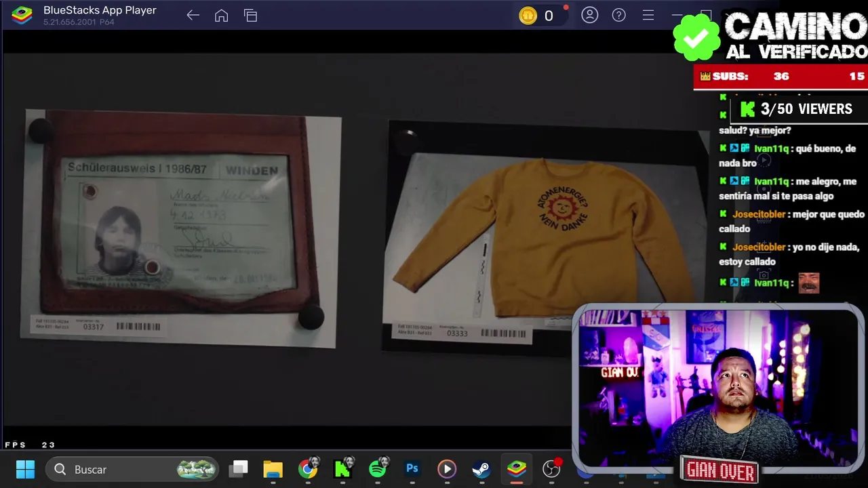Open the green Kick app in taskbar
The height and width of the screenshot is (488, 868).
[x=342, y=468]
